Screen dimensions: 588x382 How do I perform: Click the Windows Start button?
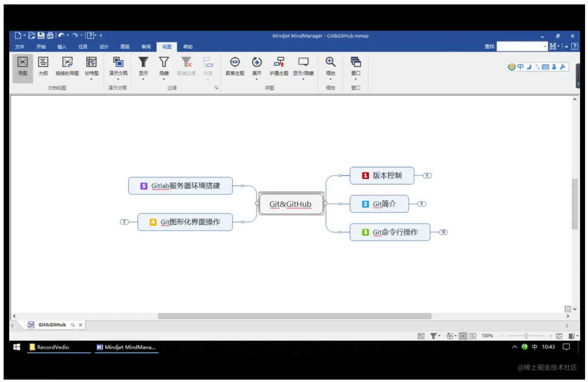17,347
